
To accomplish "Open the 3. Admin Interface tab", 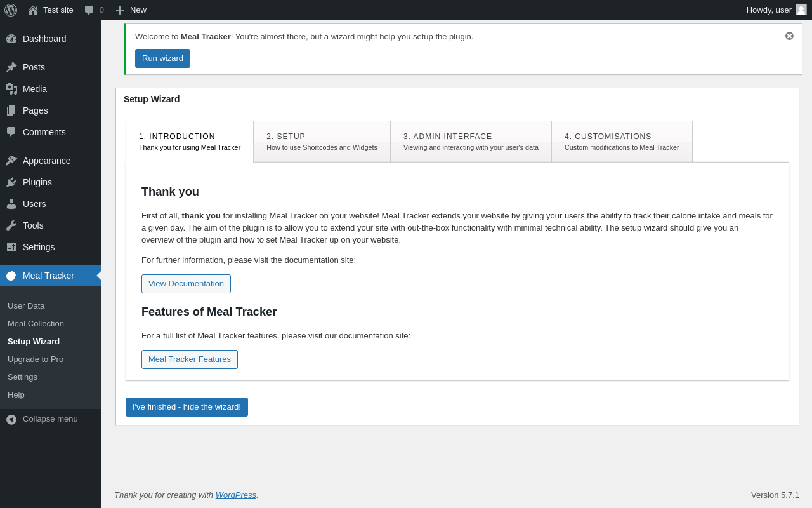I will (x=471, y=142).
